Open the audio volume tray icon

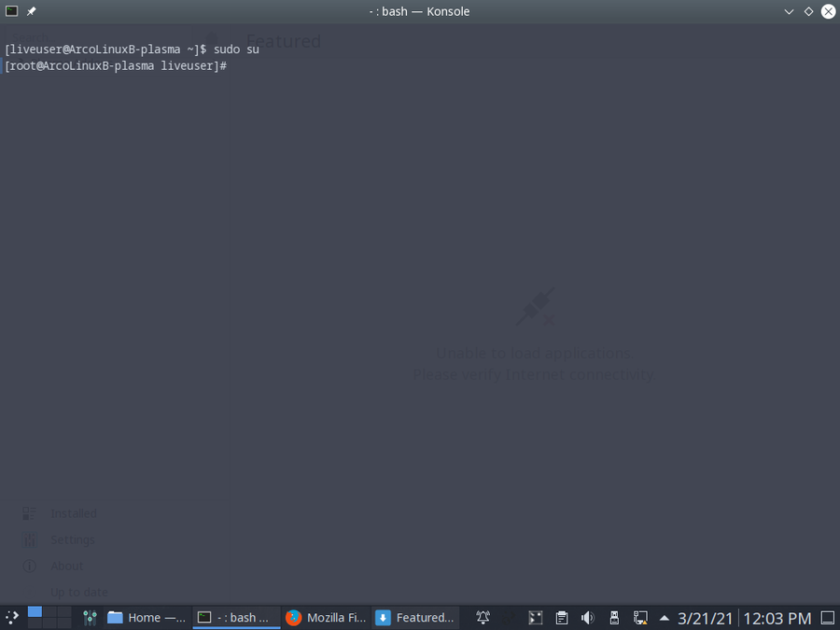tap(588, 618)
